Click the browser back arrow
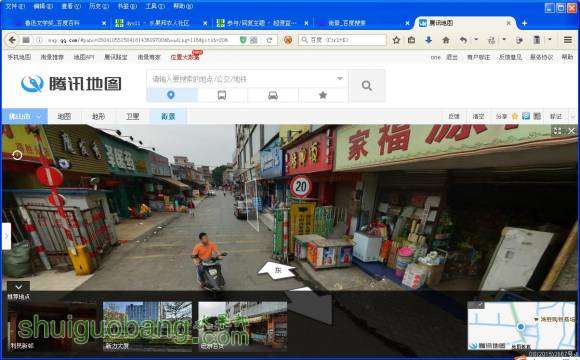The width and height of the screenshot is (580, 360). pos(12,40)
